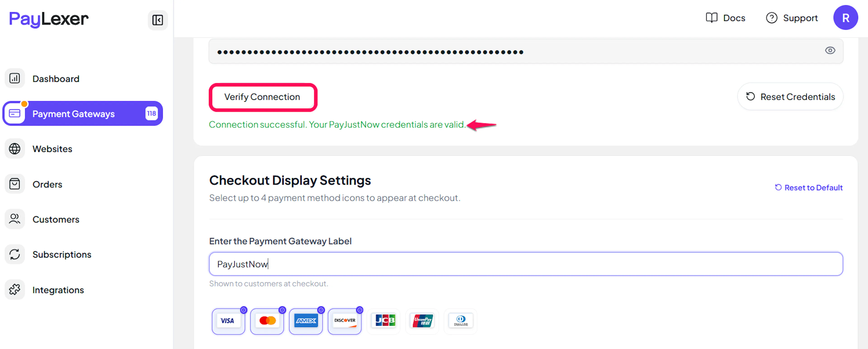The image size is (868, 349).
Task: Open the Dashboard chart icon
Action: 14,78
